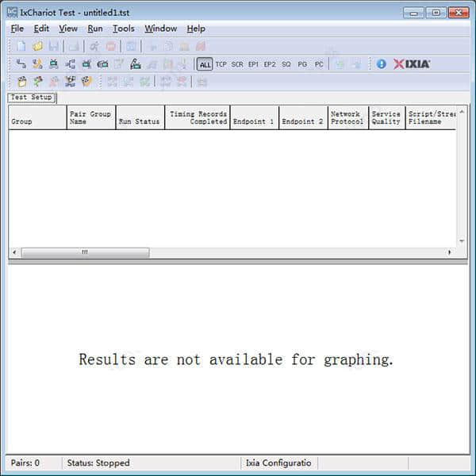Click the vertical scrollbar down arrow
The height and width of the screenshot is (476, 476).
tap(462, 241)
